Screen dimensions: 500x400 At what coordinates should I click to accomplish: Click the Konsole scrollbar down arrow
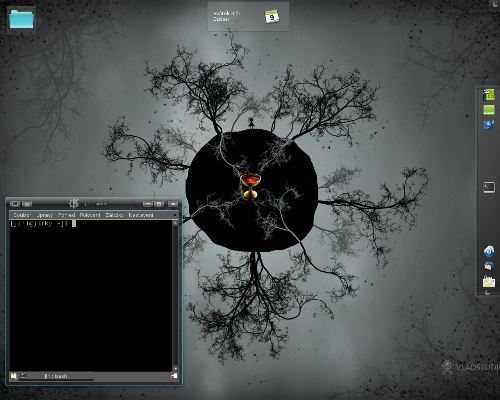coord(175,368)
